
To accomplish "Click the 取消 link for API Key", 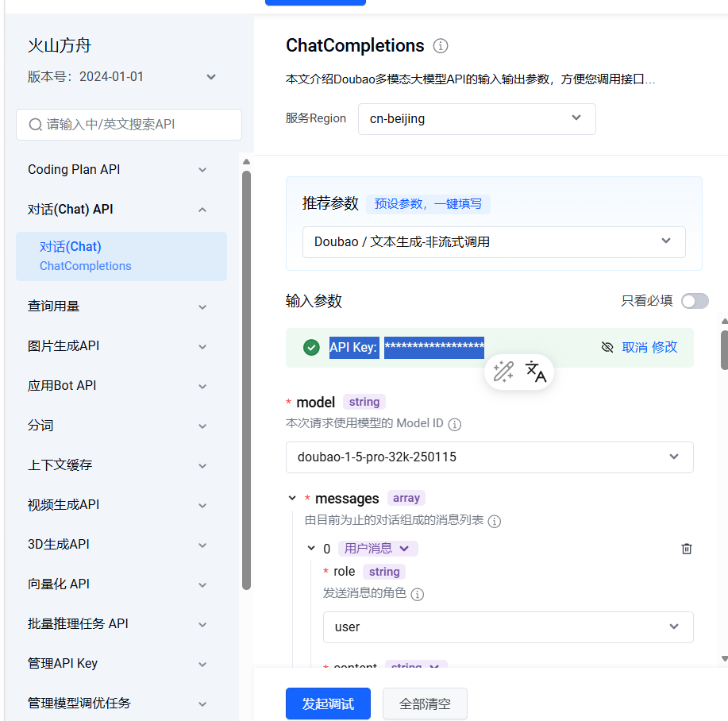I will click(x=634, y=347).
